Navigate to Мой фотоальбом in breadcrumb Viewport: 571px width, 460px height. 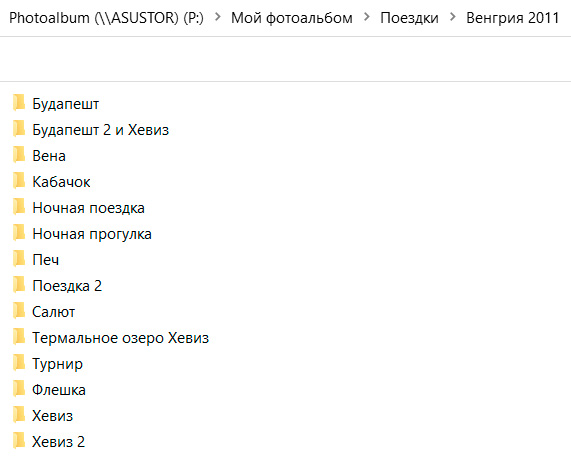pyautogui.click(x=292, y=17)
